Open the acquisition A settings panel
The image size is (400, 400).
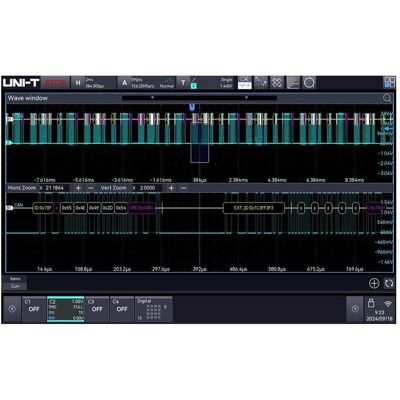tap(147, 83)
